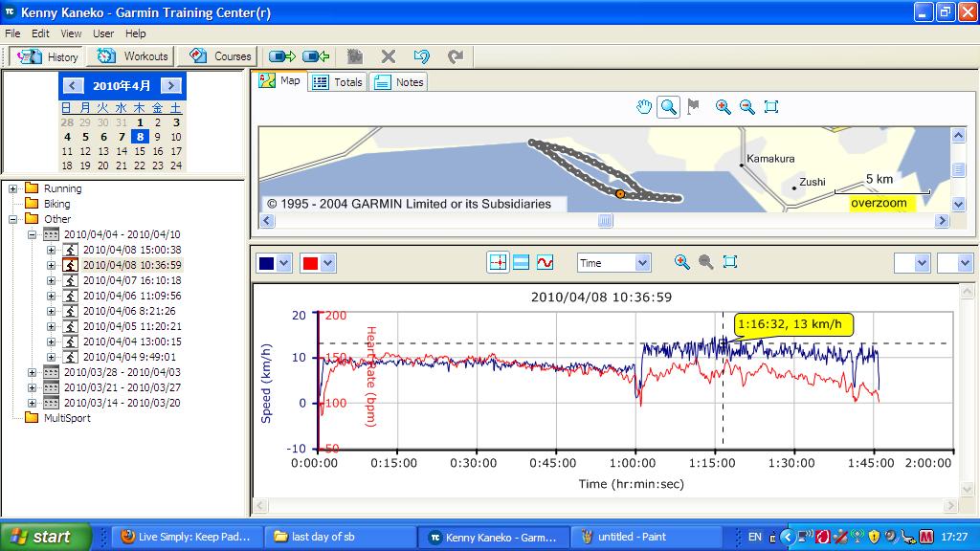980x551 pixels.
Task: Click the send to device icon
Action: [282, 56]
